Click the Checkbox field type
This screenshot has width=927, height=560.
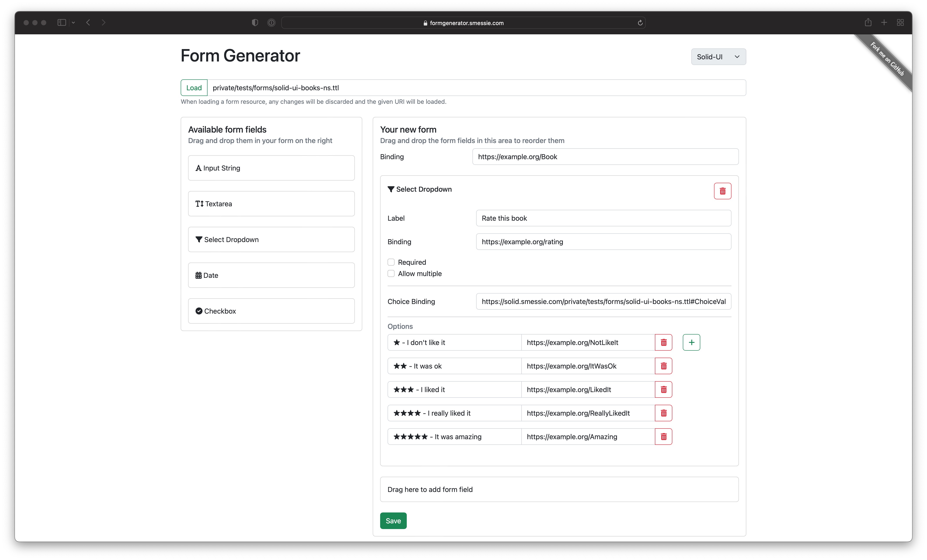(271, 311)
